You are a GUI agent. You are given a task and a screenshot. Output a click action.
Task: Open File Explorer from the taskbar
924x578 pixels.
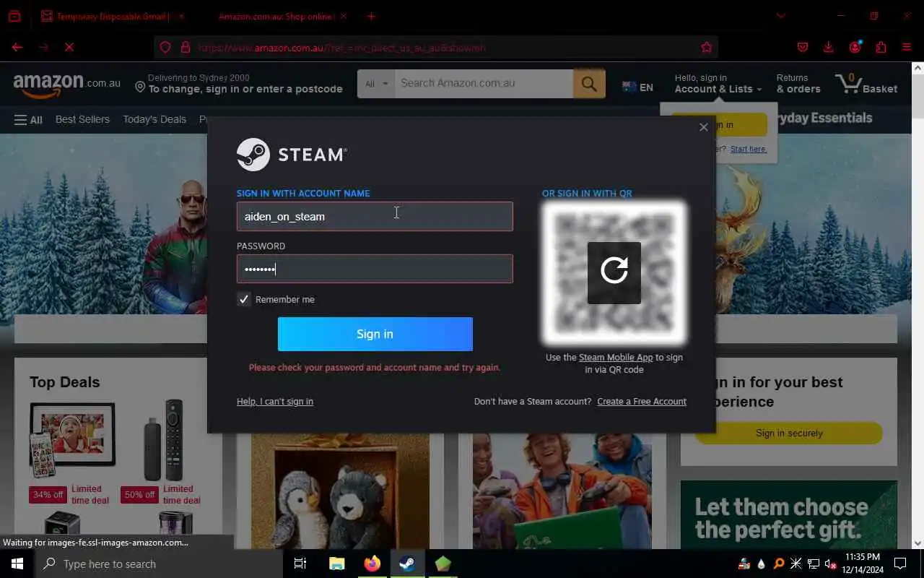click(336, 564)
